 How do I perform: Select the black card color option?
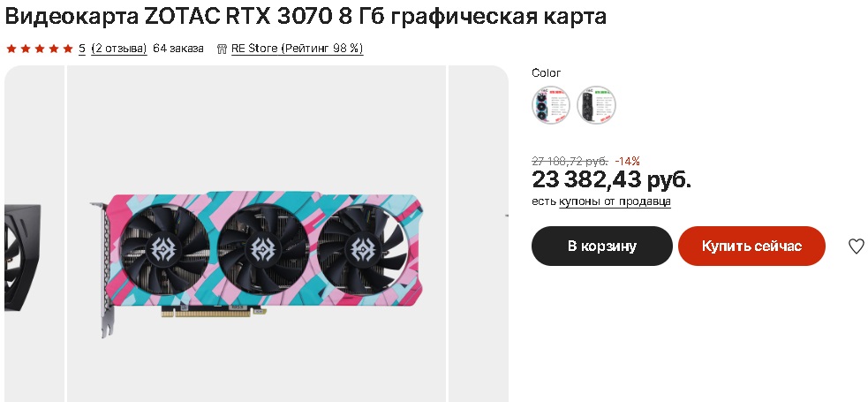pyautogui.click(x=596, y=104)
